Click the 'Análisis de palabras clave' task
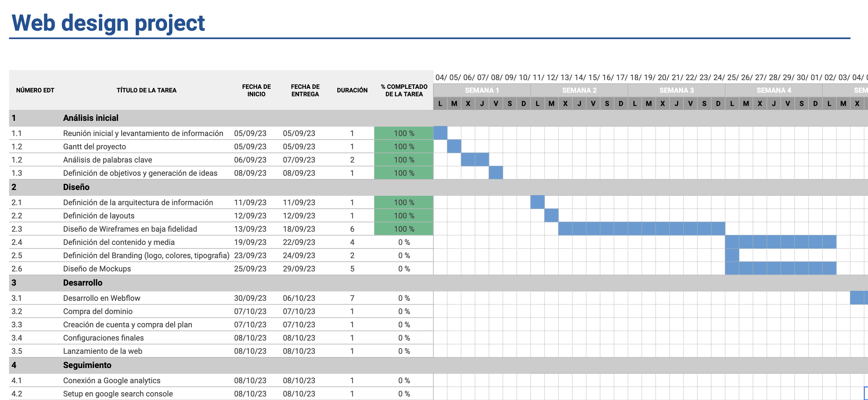 [x=108, y=160]
